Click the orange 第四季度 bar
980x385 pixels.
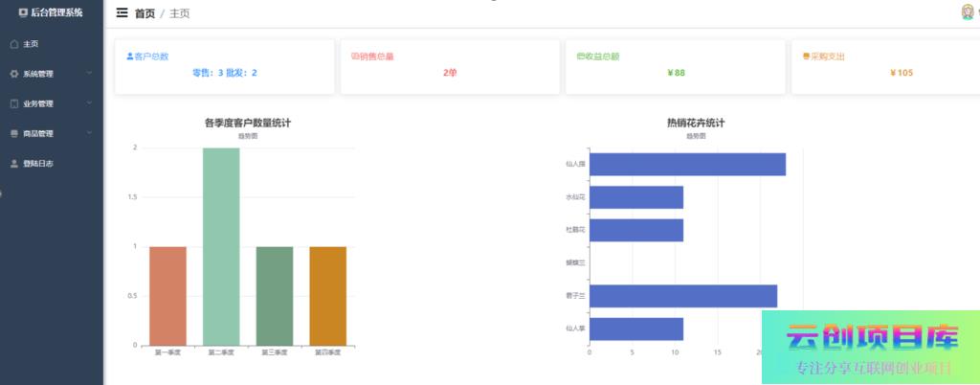[x=328, y=295]
